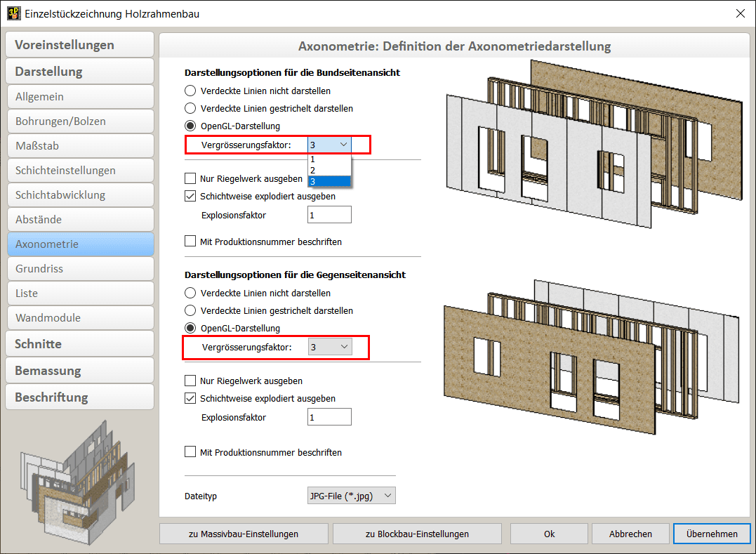Enable first 'Nur Riegelwerk ausgeben' checkbox
This screenshot has height=554, width=756.
click(x=190, y=179)
